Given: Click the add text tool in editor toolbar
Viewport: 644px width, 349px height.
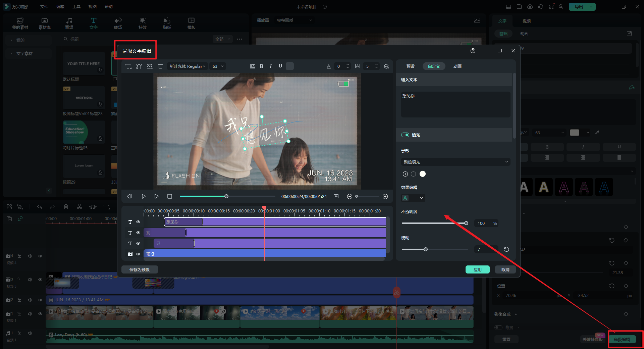Looking at the screenshot, I should [x=128, y=66].
